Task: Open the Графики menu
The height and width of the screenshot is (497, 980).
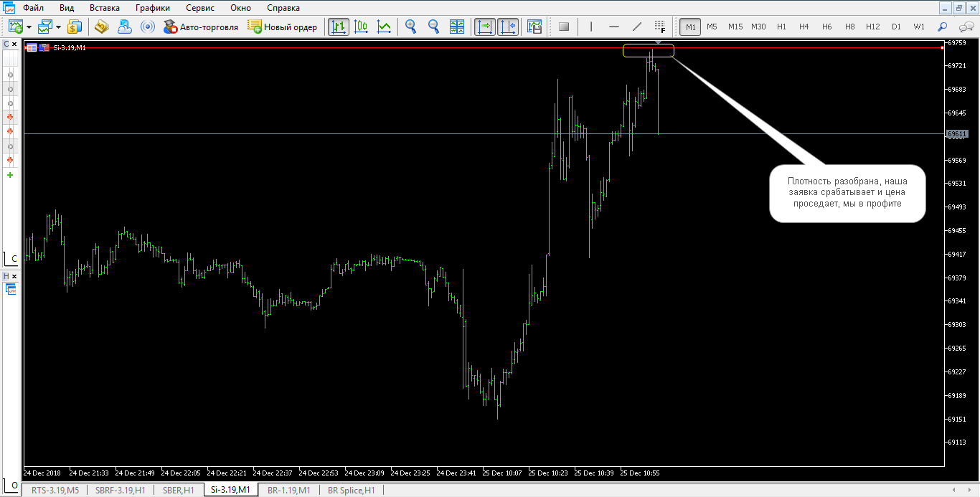Action: point(152,7)
